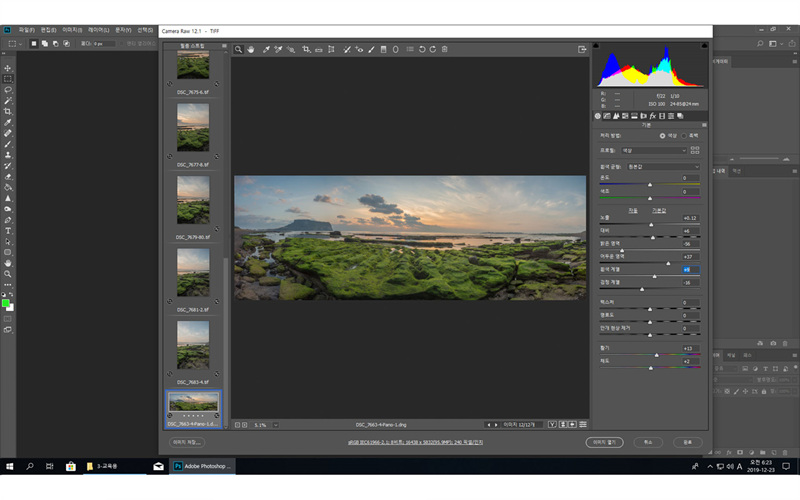Open Windows Start menu
The width and height of the screenshot is (800, 500).
click(9, 466)
